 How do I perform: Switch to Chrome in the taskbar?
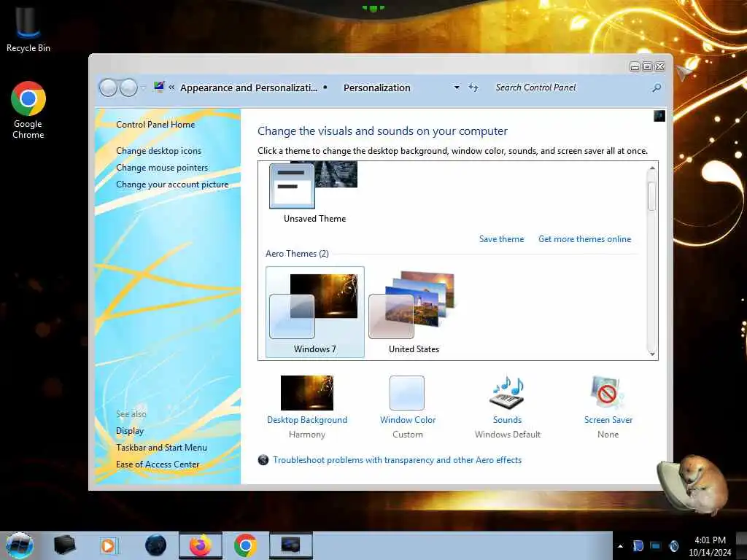tap(245, 545)
